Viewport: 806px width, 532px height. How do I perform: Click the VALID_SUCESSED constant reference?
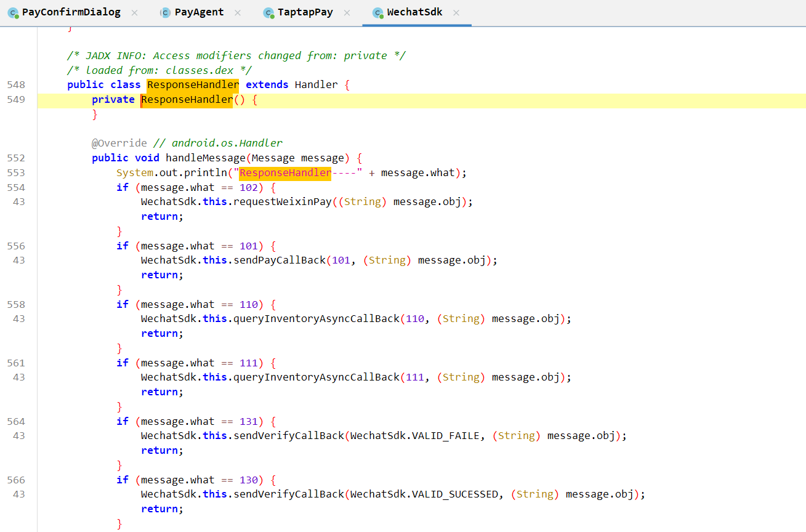[455, 494]
